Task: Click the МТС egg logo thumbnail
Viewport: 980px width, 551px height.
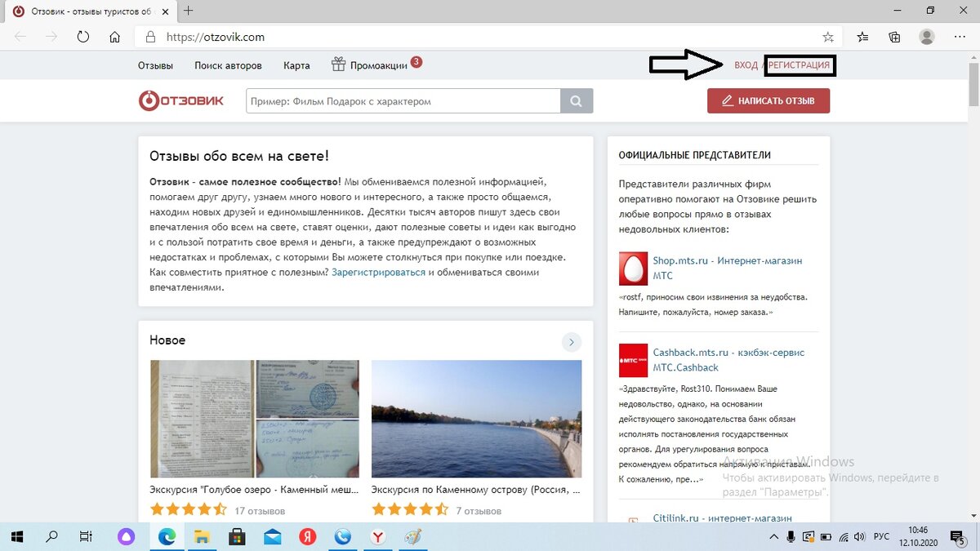Action: tap(633, 269)
